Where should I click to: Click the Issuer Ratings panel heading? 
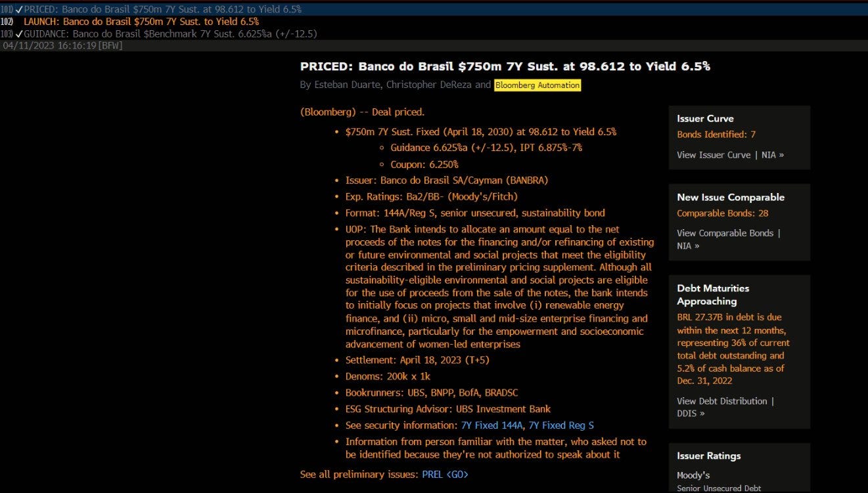708,456
